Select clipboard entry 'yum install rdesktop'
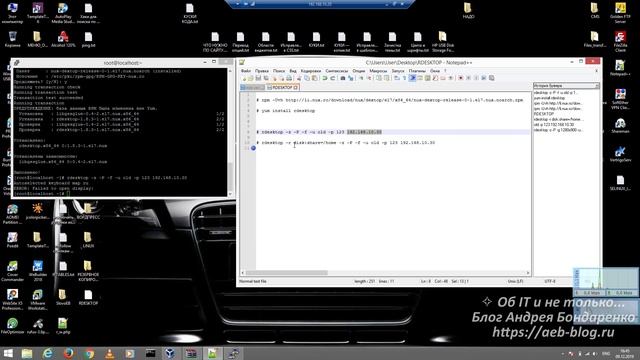This screenshot has height=360, width=640. tap(550, 98)
